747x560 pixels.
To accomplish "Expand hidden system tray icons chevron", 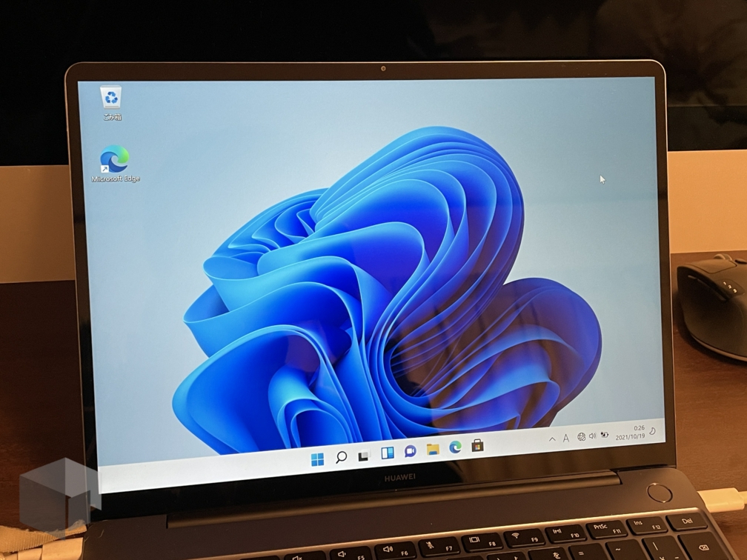I will (552, 439).
